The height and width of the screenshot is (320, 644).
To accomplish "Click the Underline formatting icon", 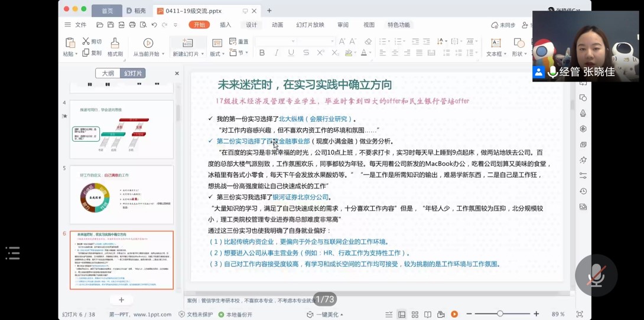I will [291, 53].
